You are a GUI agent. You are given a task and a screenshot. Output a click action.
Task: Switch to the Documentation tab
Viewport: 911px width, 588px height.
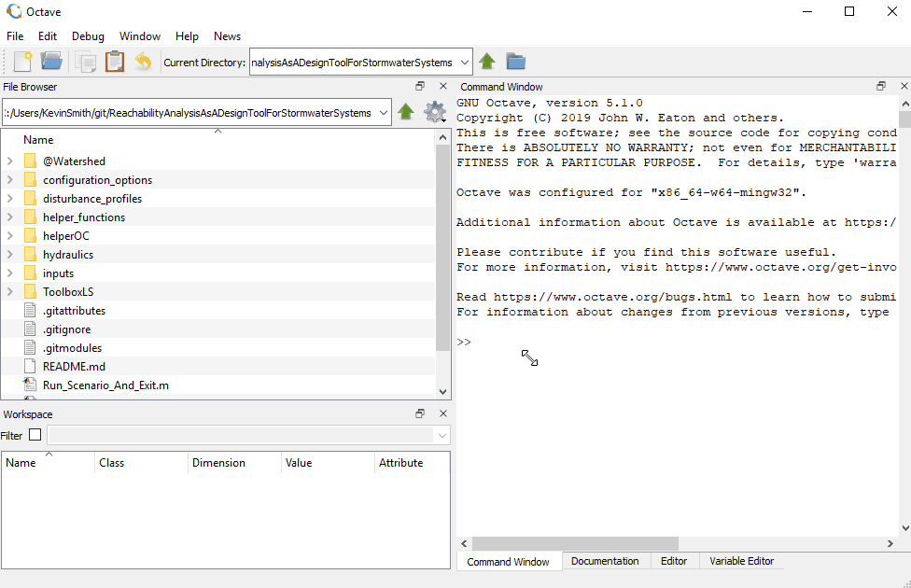tap(605, 561)
